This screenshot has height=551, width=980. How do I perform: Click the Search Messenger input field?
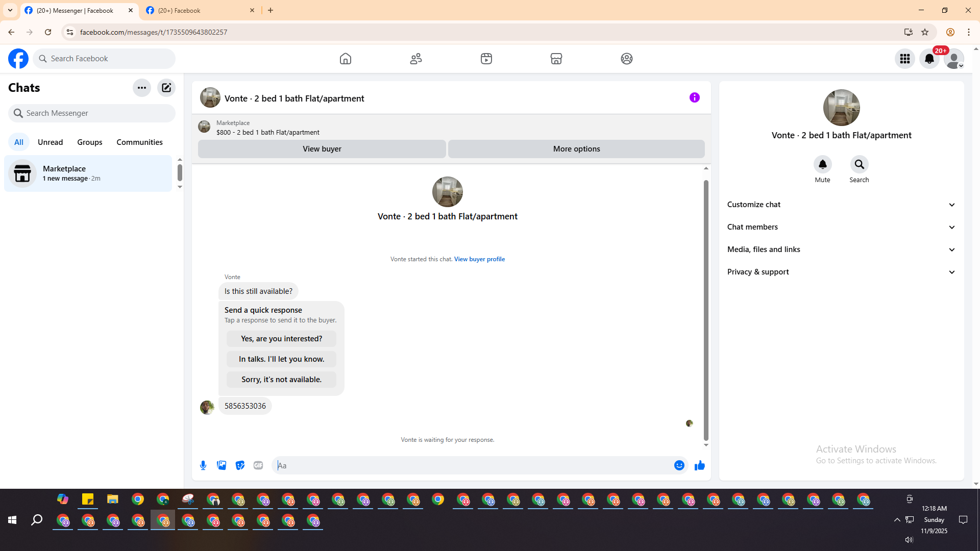pos(92,113)
